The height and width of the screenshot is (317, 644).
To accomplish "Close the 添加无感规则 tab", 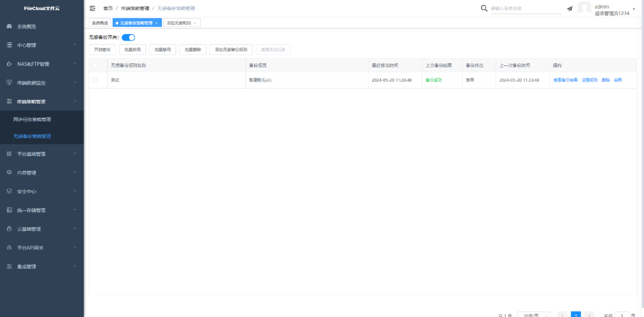I will (x=195, y=23).
